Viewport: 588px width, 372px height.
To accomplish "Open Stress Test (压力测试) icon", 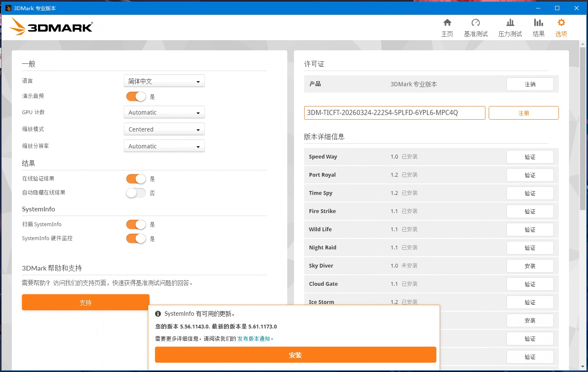I will click(510, 23).
